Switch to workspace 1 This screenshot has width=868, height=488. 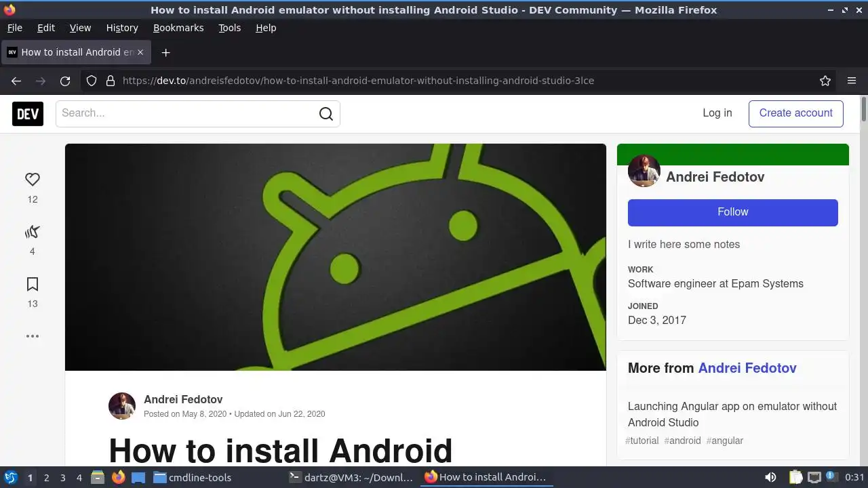click(30, 478)
